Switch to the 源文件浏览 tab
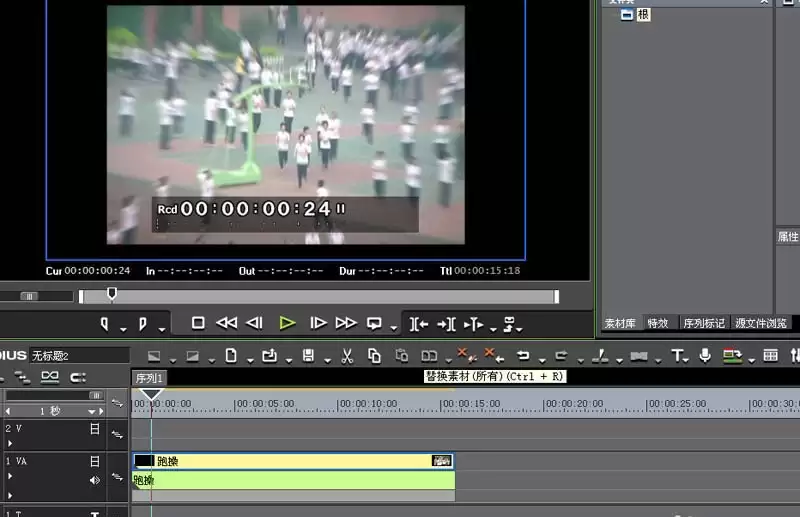The height and width of the screenshot is (517, 800). [761, 323]
